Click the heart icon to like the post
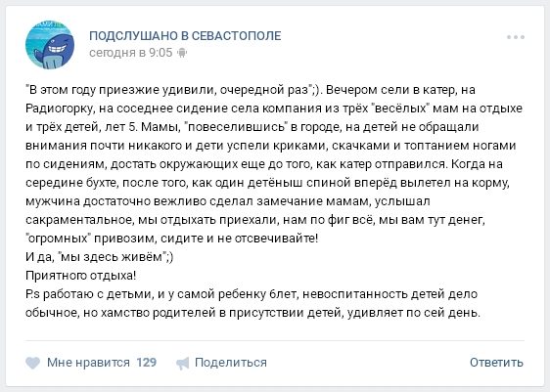The image size is (550, 392). pyautogui.click(x=32, y=363)
